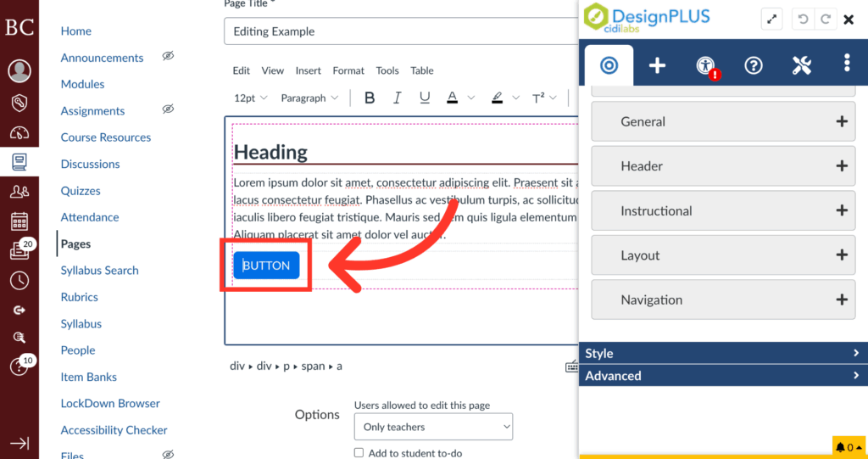Click the superscript button

[x=538, y=98]
